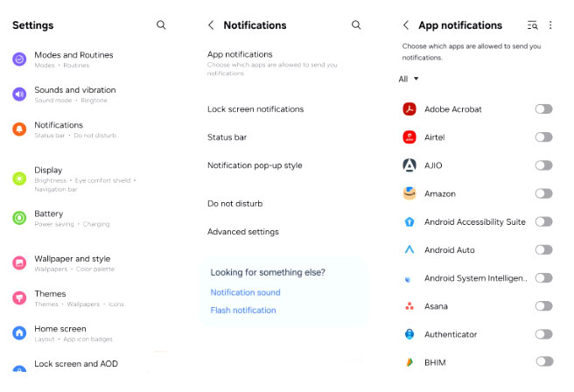Toggle notifications for Android Auto

coord(543,249)
